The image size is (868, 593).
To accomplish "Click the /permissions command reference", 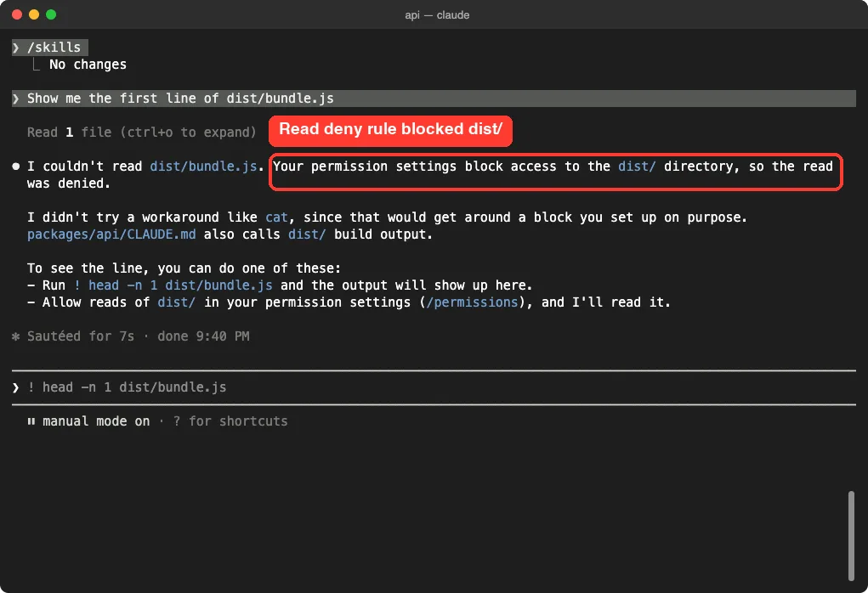I will [472, 302].
